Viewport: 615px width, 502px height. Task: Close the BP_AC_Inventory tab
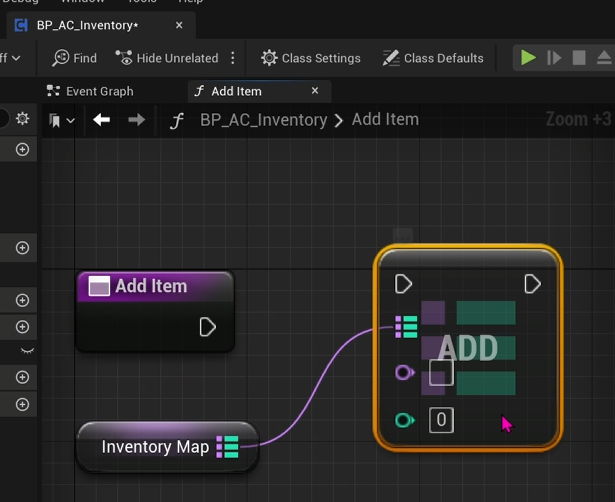pyautogui.click(x=179, y=25)
